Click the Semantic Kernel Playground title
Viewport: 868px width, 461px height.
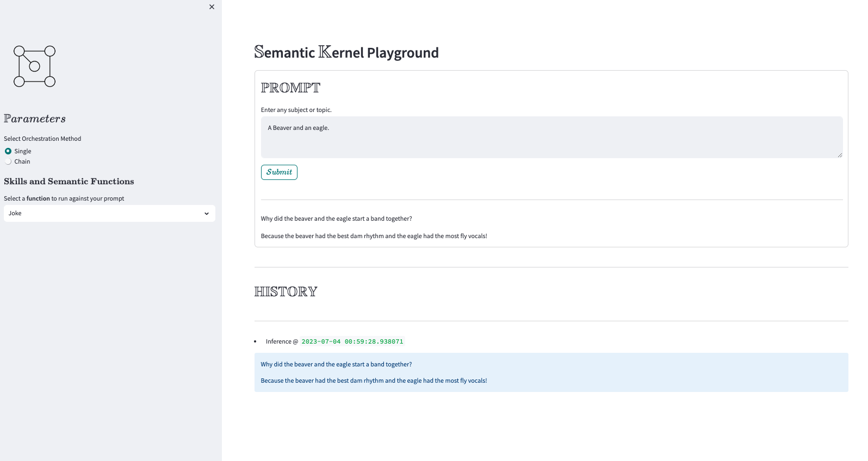pos(346,52)
